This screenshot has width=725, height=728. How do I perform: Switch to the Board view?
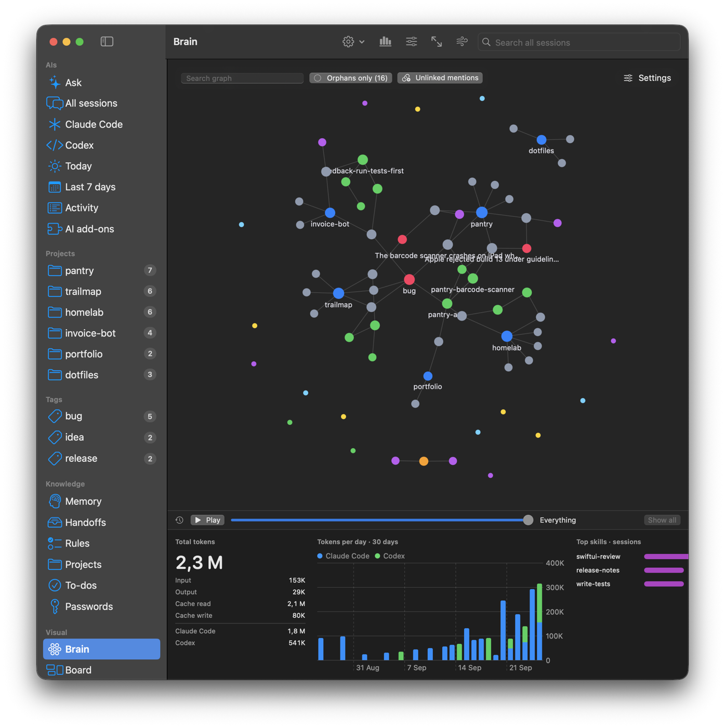click(101, 670)
